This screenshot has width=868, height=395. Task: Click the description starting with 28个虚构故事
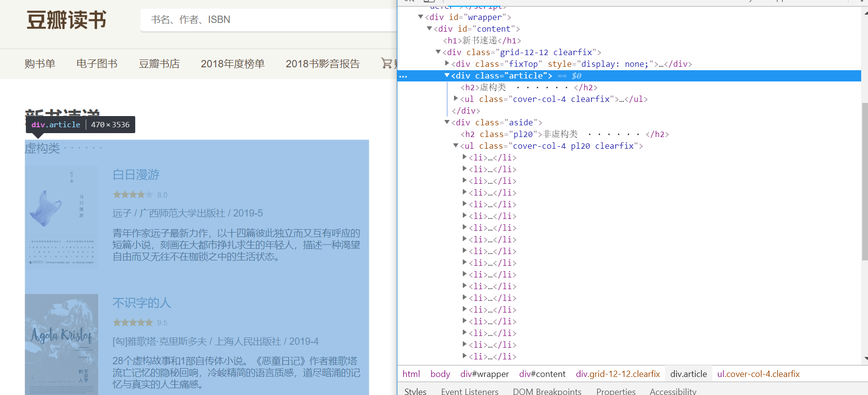coord(236,373)
